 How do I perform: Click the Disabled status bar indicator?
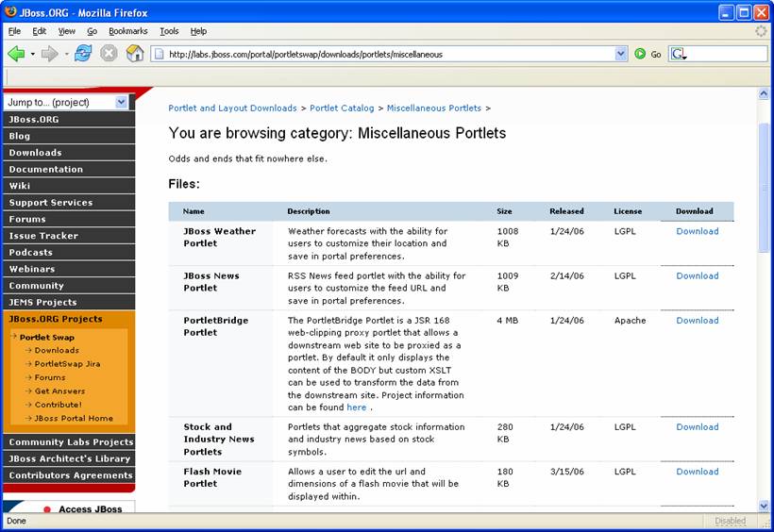(x=730, y=521)
